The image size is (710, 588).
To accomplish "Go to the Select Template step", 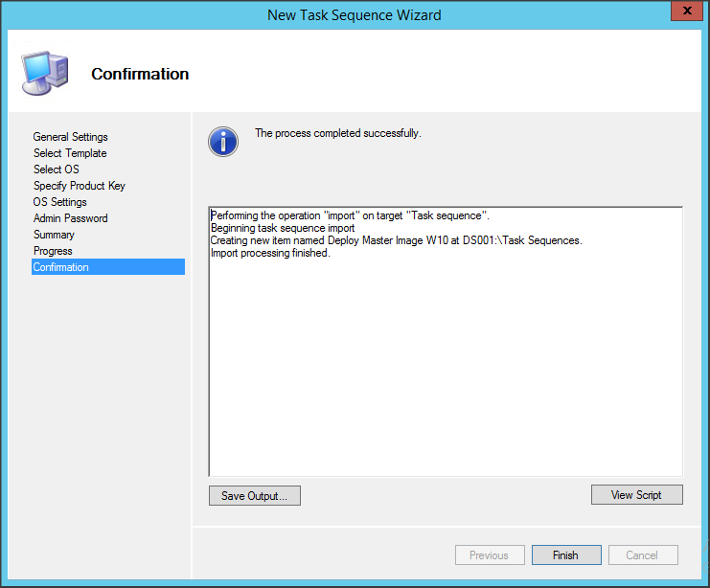I will (70, 153).
